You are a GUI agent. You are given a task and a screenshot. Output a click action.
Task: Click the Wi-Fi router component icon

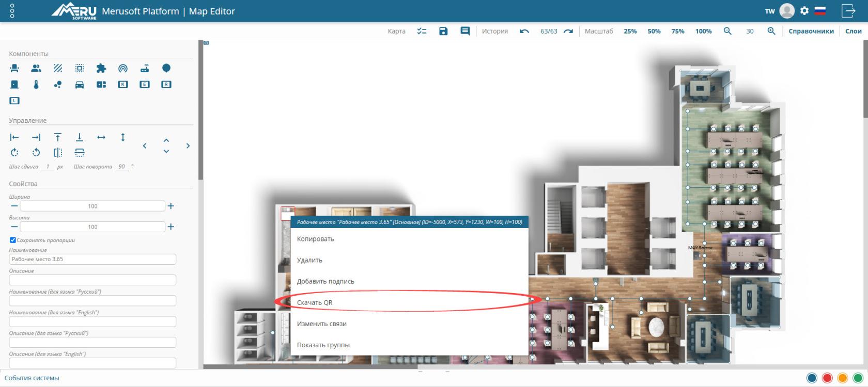click(x=145, y=68)
